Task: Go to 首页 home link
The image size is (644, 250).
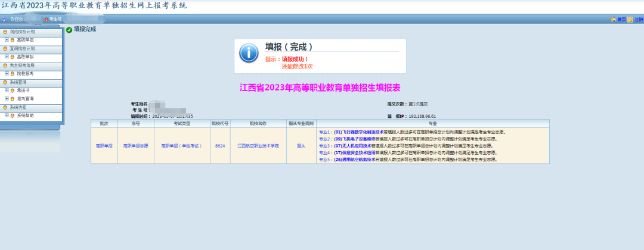Action: [621, 20]
